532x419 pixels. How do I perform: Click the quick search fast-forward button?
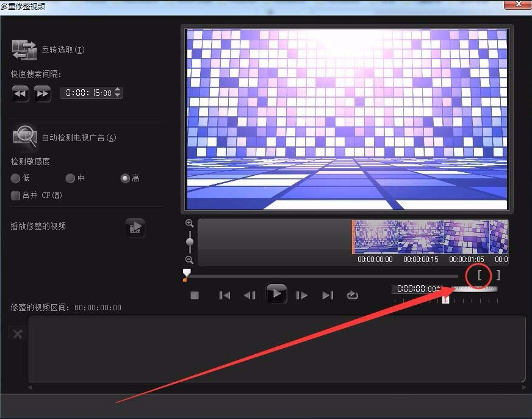[x=42, y=93]
